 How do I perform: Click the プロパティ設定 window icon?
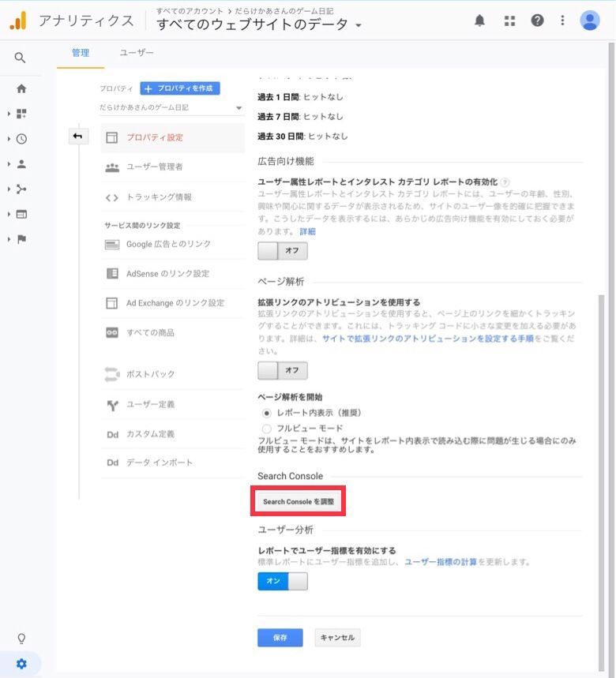point(112,137)
